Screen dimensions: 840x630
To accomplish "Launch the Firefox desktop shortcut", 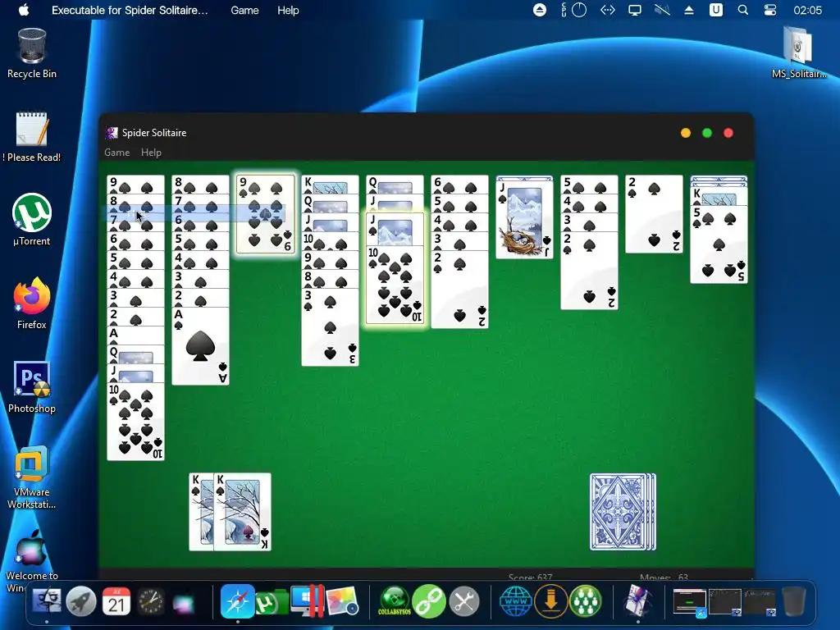I will pyautogui.click(x=32, y=304).
